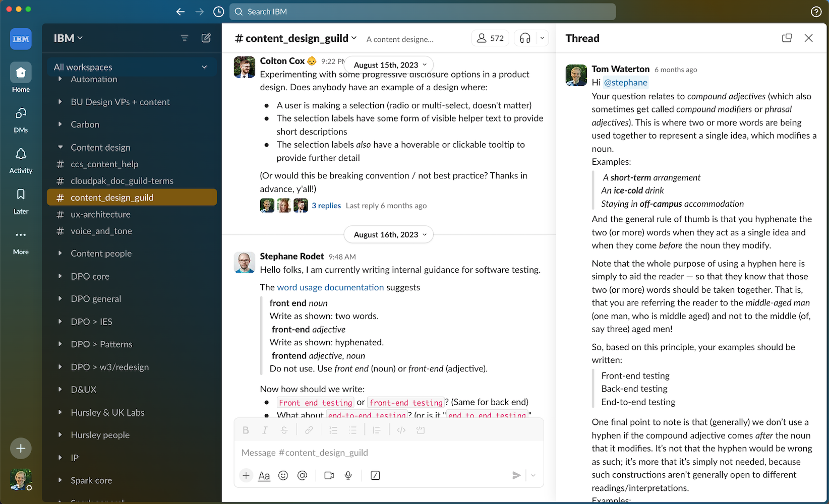
Task: Expand the Content people section
Action: tap(60, 254)
